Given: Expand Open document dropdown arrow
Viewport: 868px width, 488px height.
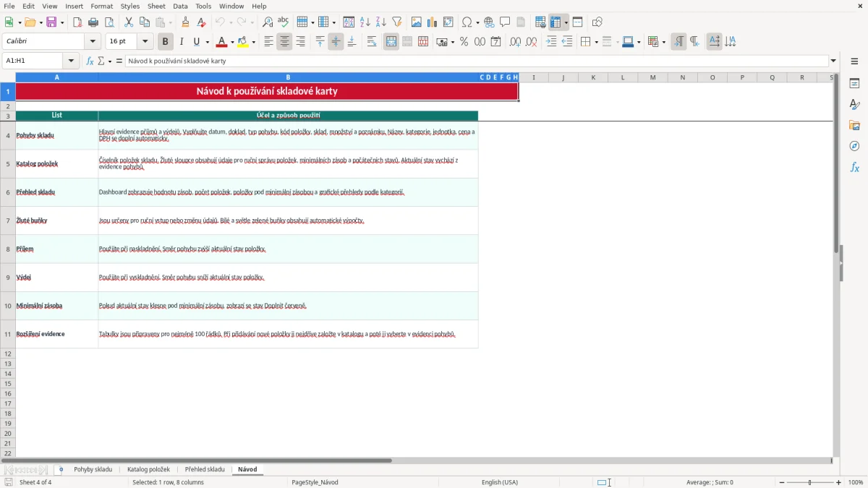Looking at the screenshot, I should (40, 22).
